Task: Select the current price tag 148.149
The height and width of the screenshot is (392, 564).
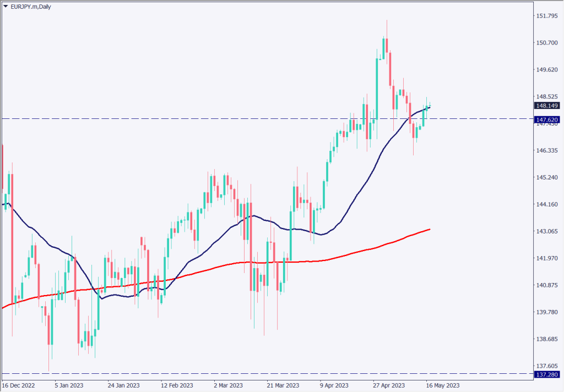Action: (546, 106)
